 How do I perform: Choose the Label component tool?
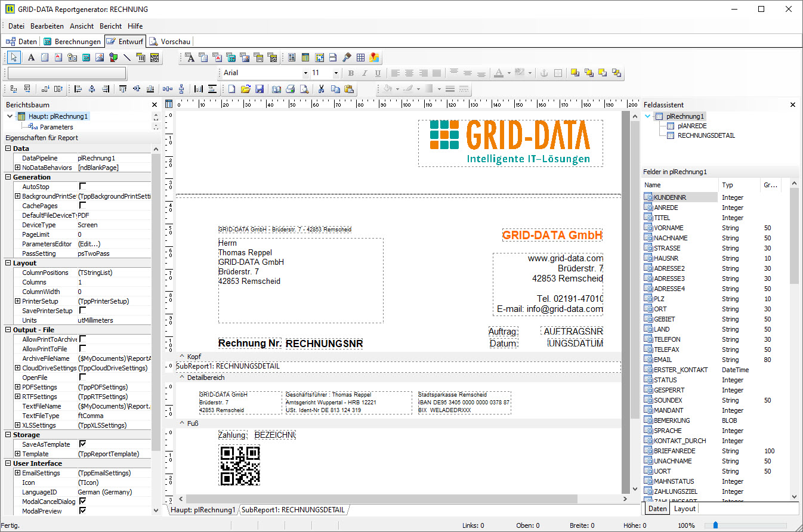click(31, 57)
